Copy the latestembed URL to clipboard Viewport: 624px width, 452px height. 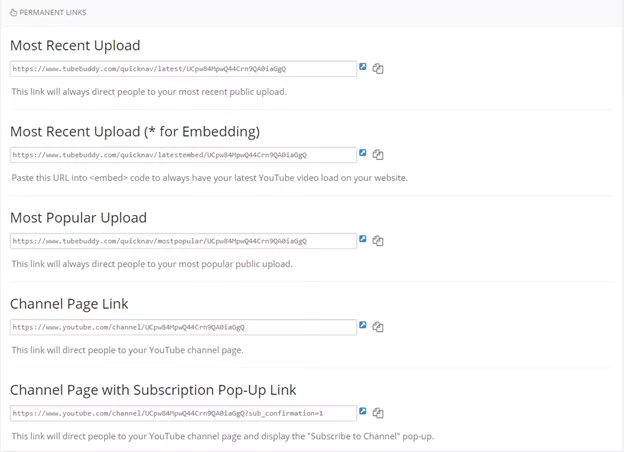point(378,154)
